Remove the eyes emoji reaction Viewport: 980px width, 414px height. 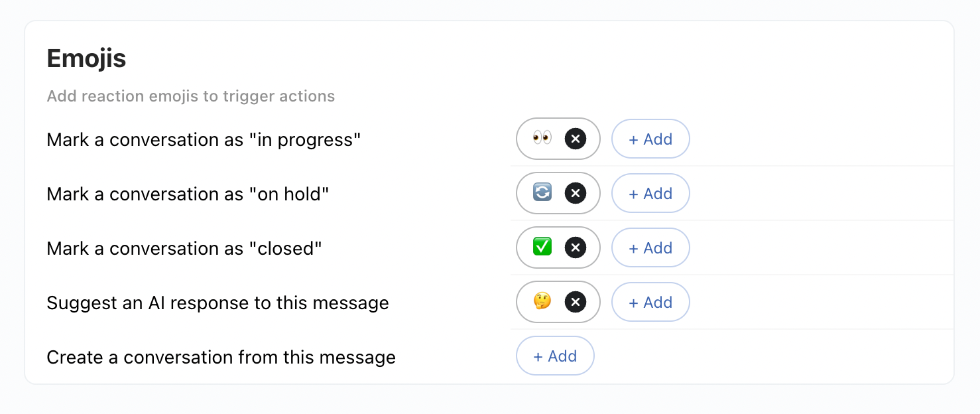pos(575,139)
